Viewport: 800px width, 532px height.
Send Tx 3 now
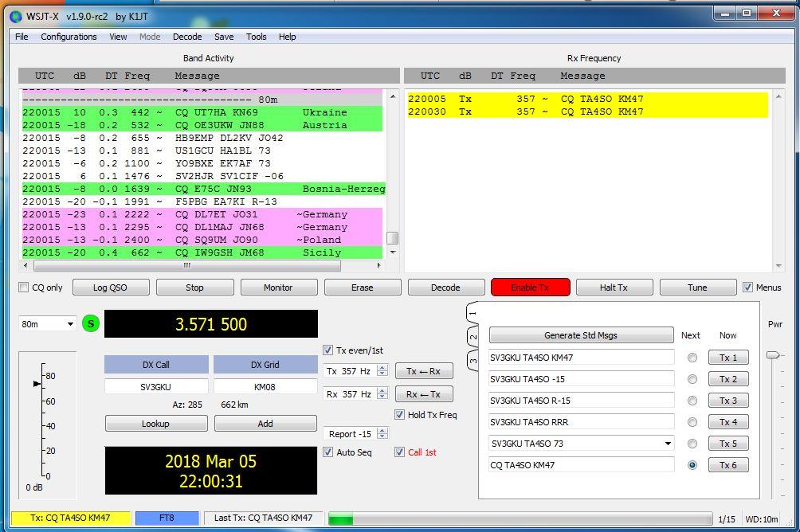[x=728, y=401]
